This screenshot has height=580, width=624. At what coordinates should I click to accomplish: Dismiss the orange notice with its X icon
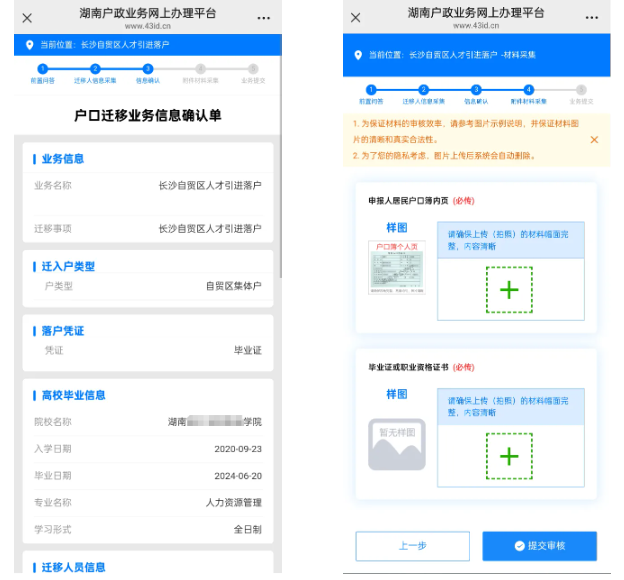click(x=594, y=139)
